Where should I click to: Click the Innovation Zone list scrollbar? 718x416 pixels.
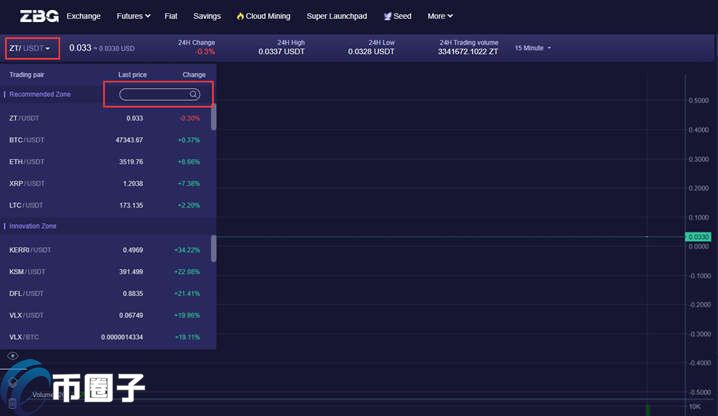point(213,249)
